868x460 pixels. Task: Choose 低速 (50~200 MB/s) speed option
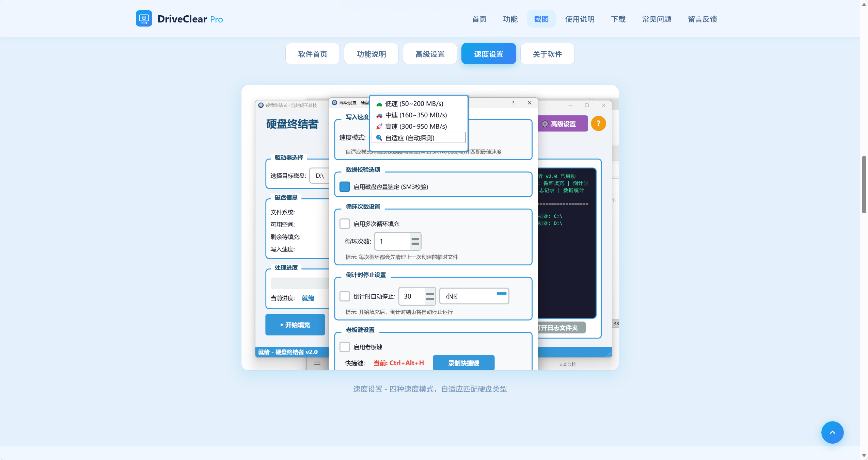[x=419, y=104]
